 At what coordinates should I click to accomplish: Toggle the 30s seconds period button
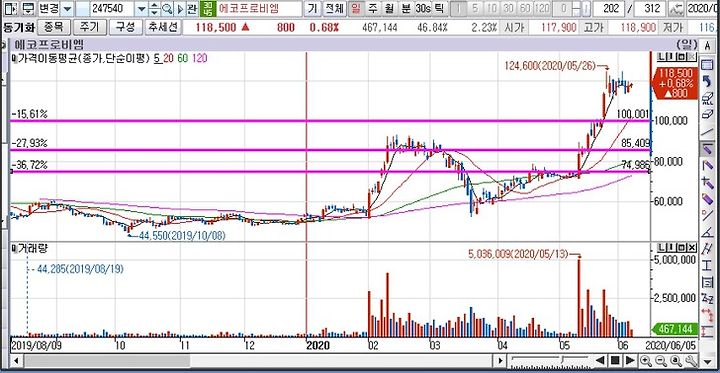[423, 8]
